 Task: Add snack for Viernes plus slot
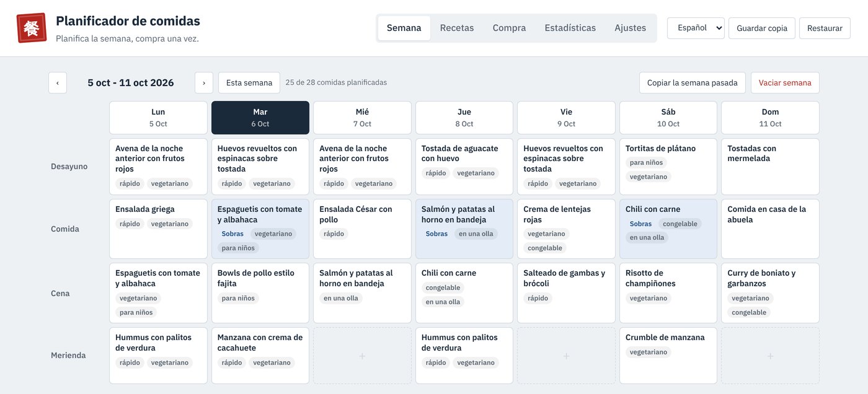(566, 356)
